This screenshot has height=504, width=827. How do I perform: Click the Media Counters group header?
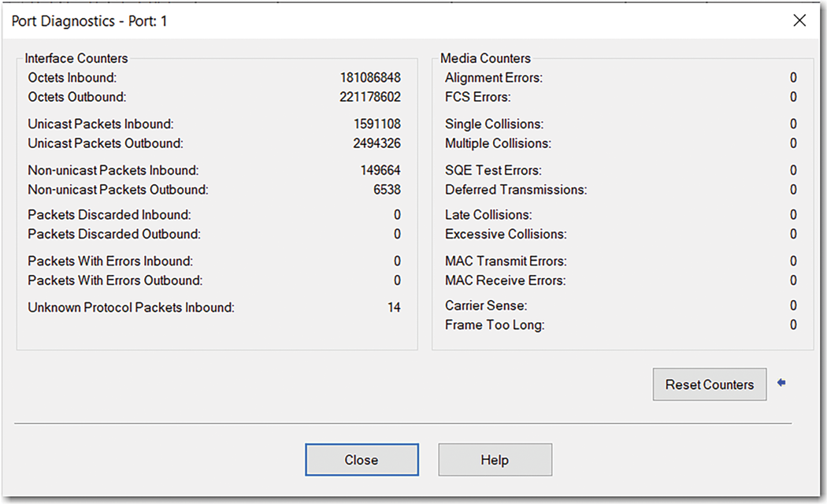tap(486, 58)
